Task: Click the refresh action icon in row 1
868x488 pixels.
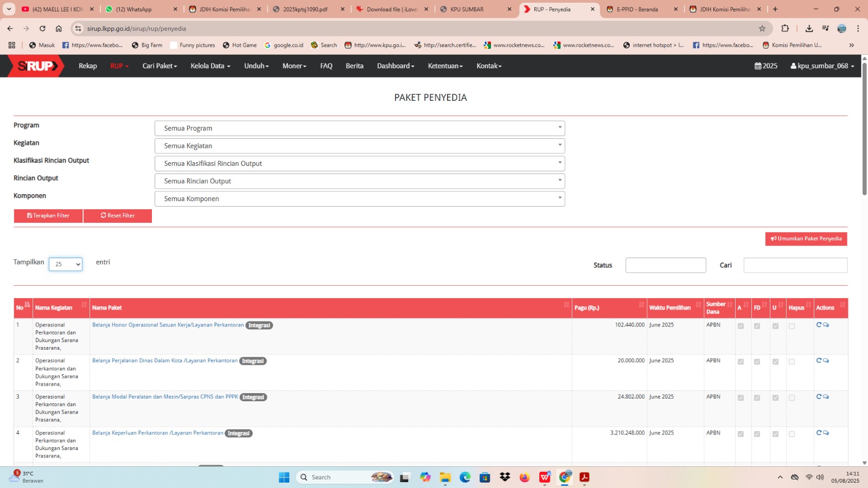Action: (x=819, y=325)
